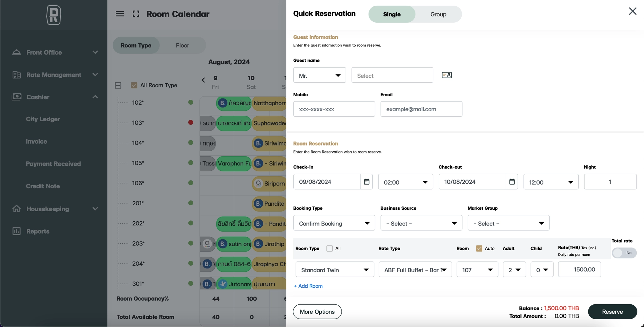Click the previous date arrow in calendar

(x=203, y=80)
